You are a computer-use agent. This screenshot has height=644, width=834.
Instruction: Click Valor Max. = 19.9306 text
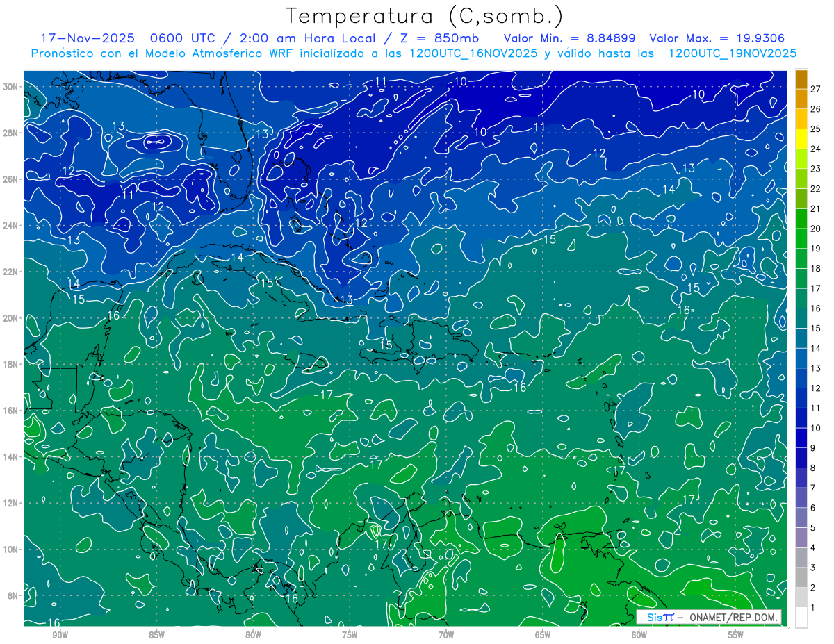tap(717, 38)
